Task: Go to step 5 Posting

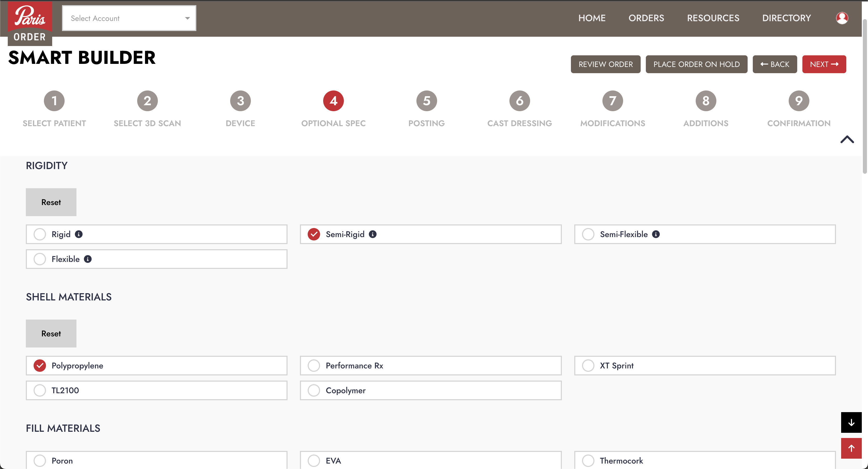Action: click(427, 109)
